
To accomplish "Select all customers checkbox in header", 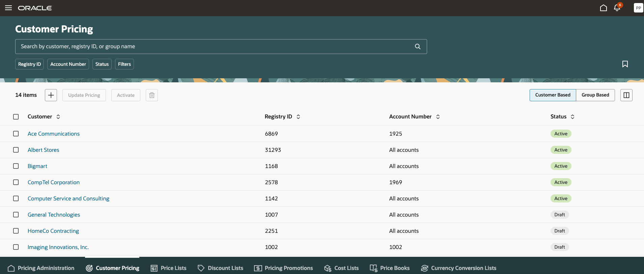I will coord(16,117).
